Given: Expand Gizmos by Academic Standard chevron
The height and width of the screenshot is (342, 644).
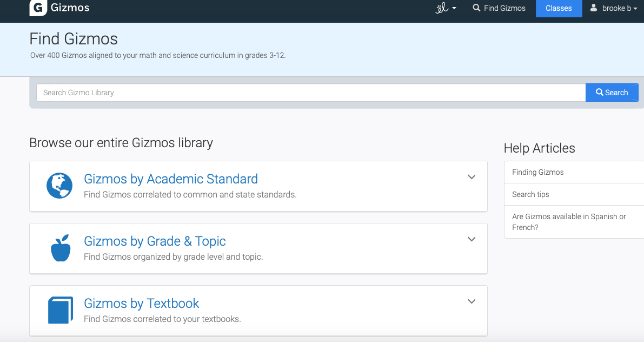Looking at the screenshot, I should [472, 177].
